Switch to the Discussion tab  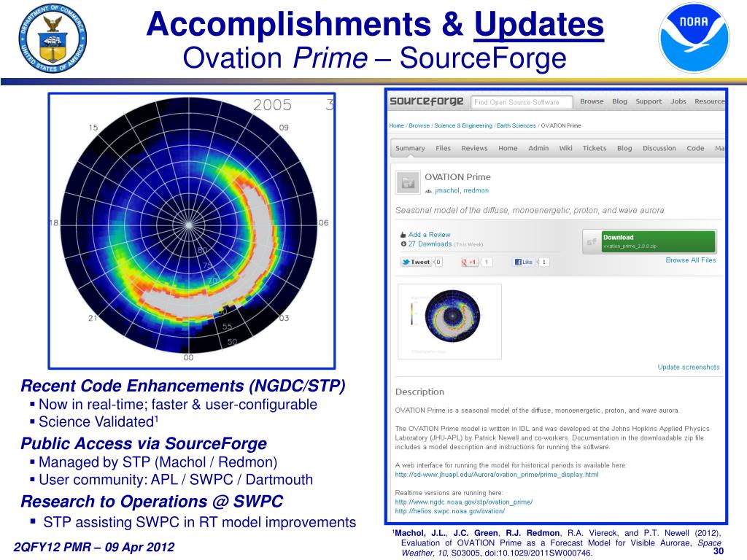(659, 148)
